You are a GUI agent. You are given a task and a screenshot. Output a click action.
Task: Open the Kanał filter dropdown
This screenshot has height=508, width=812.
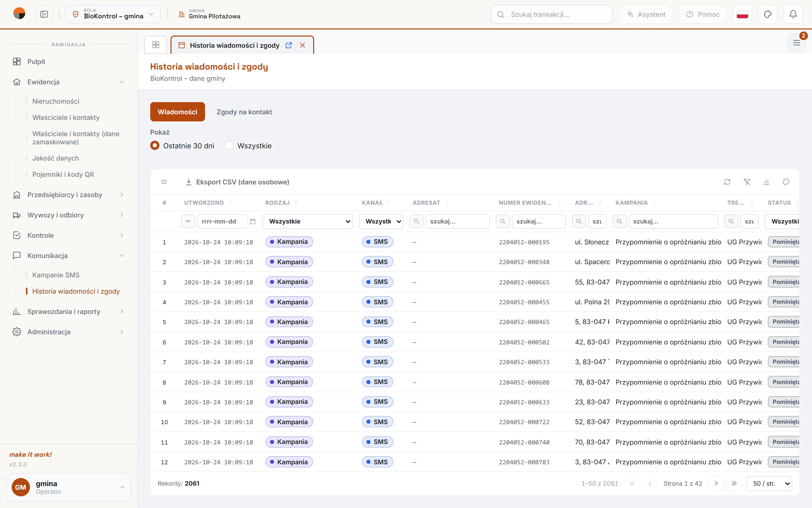(381, 221)
